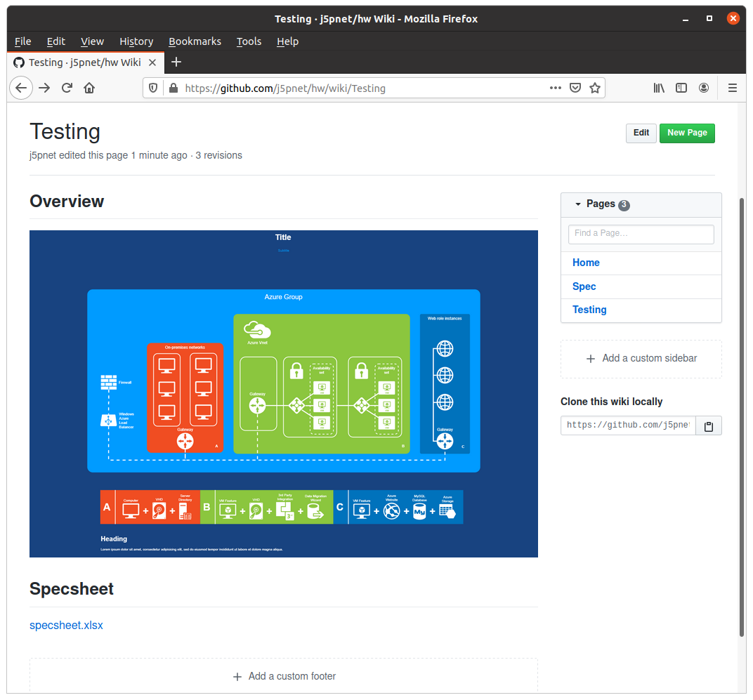Image resolution: width=753 pixels, height=700 pixels.
Task: Open the Spec wiki page link
Action: point(584,286)
